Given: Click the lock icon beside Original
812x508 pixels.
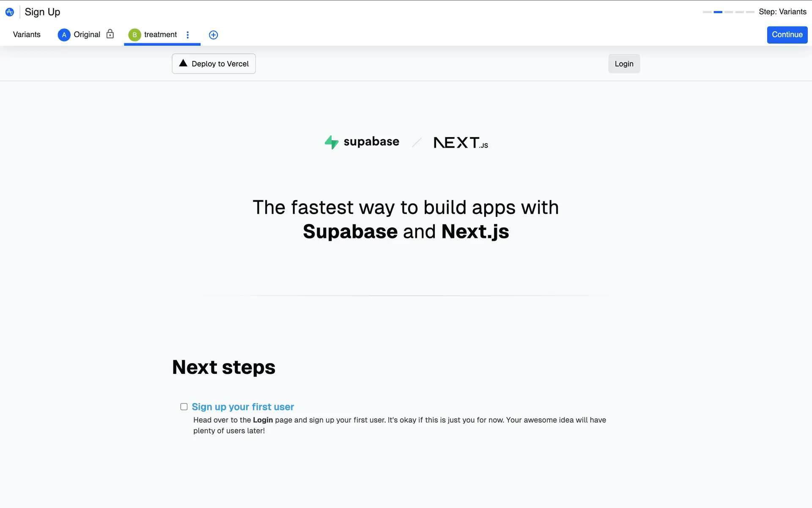Looking at the screenshot, I should click(x=110, y=34).
